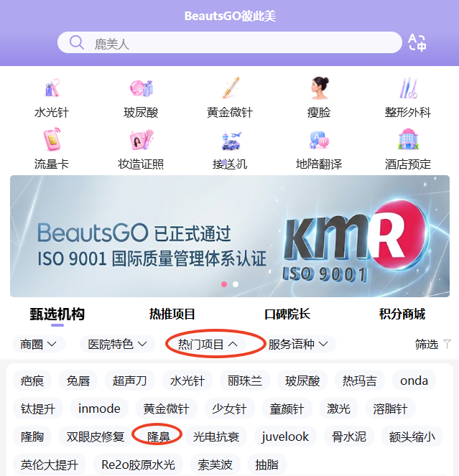Click the language translate icon
The height and width of the screenshot is (476, 459).
pyautogui.click(x=417, y=42)
